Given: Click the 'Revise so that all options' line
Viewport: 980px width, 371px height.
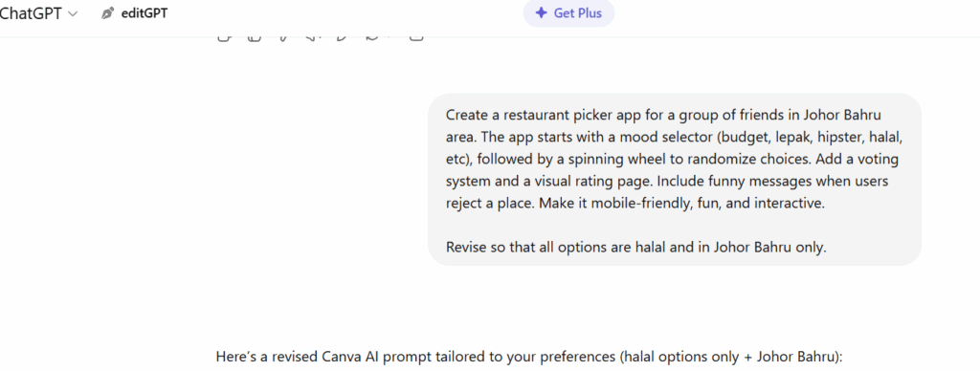Looking at the screenshot, I should (636, 247).
